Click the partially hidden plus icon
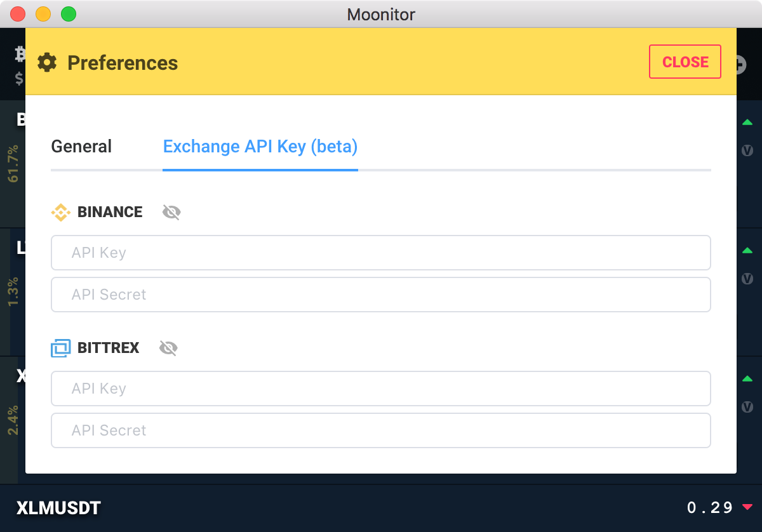 click(x=741, y=63)
